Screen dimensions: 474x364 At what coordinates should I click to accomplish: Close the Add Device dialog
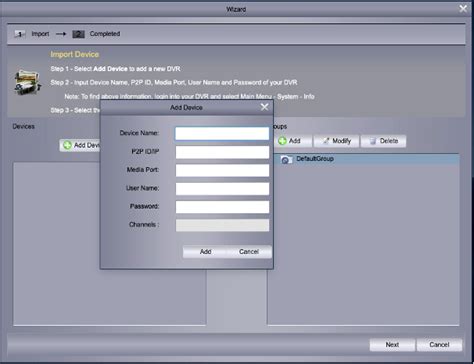(x=264, y=107)
